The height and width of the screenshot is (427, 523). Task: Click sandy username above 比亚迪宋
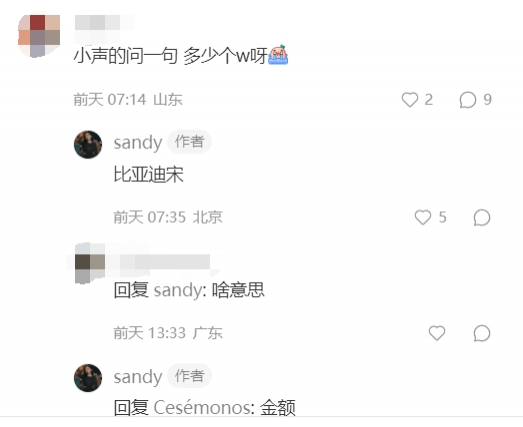coord(138,143)
